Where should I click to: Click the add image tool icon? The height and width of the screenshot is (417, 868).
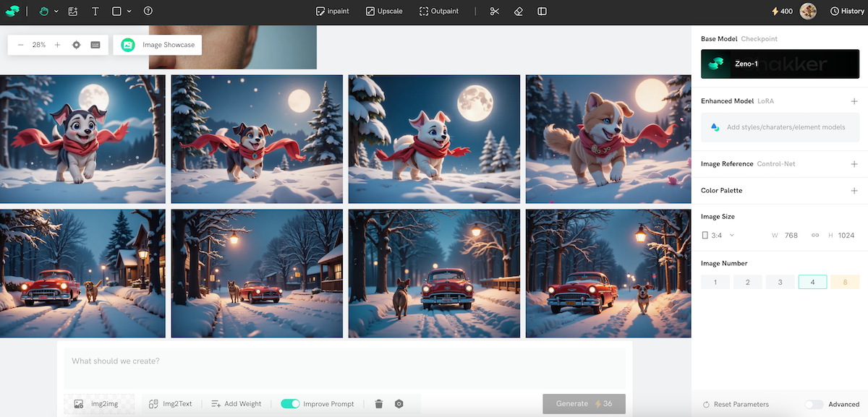pos(73,12)
